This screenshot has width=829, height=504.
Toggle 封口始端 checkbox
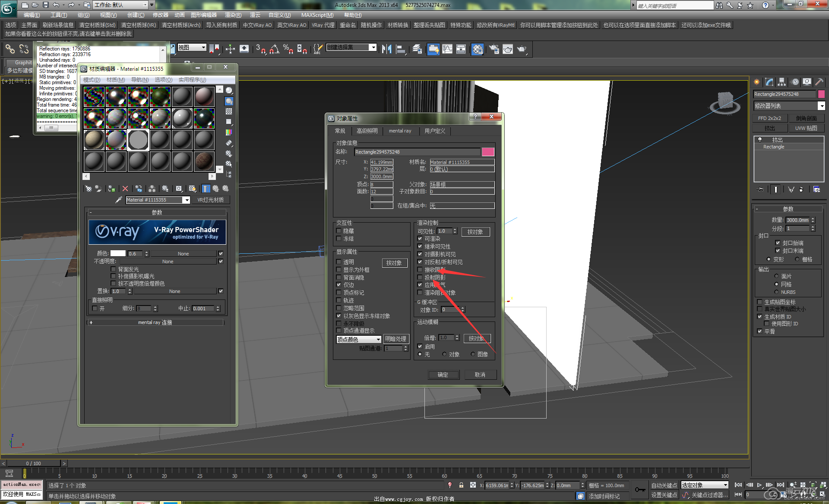click(778, 243)
